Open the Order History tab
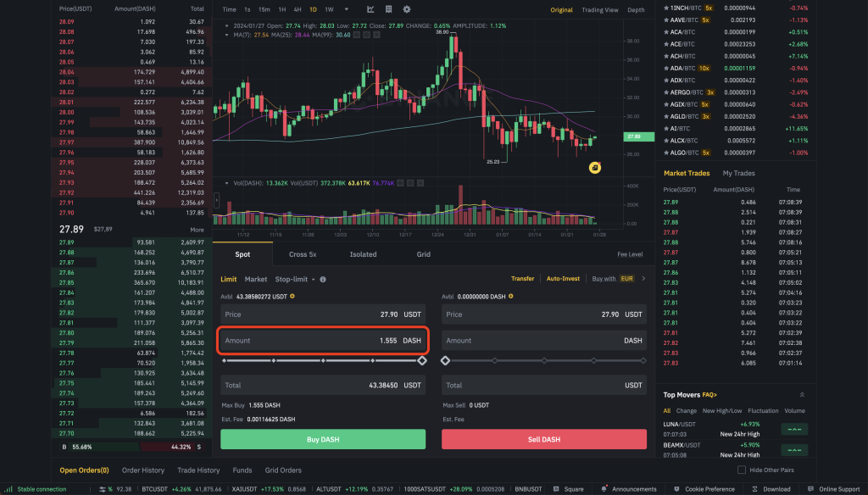Image resolution: width=868 pixels, height=495 pixels. [142, 470]
